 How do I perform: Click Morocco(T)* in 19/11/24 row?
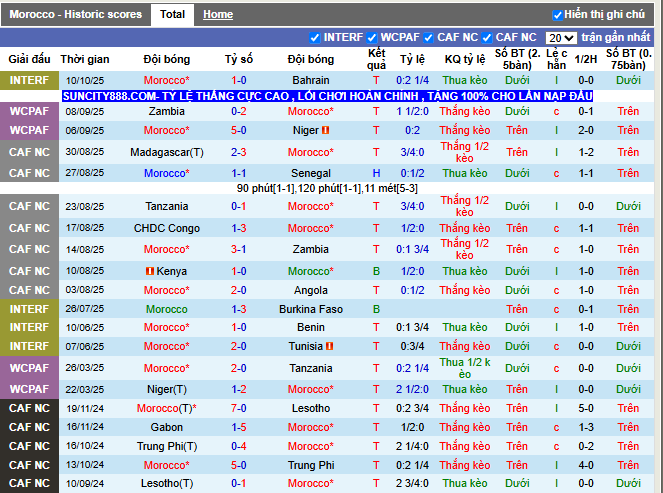167,408
